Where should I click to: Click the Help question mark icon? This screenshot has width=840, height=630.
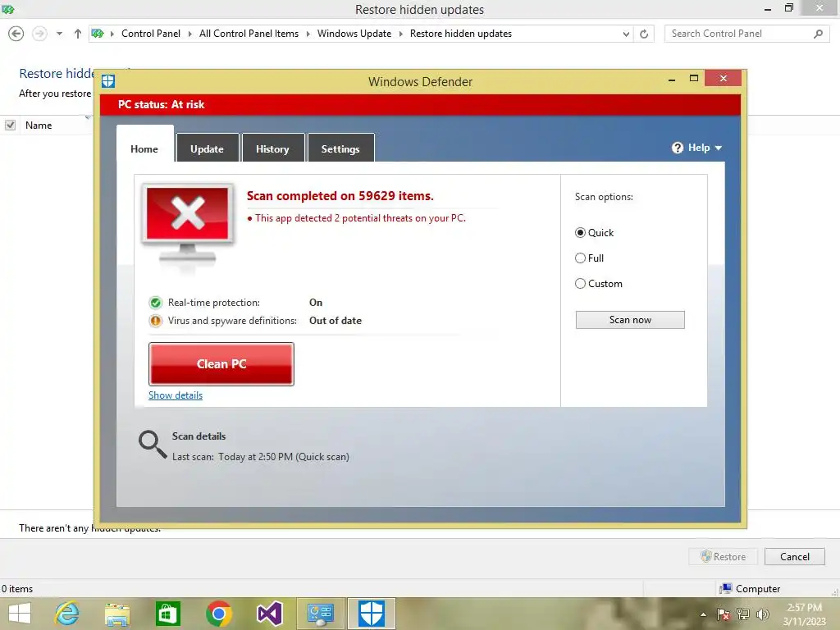(677, 148)
